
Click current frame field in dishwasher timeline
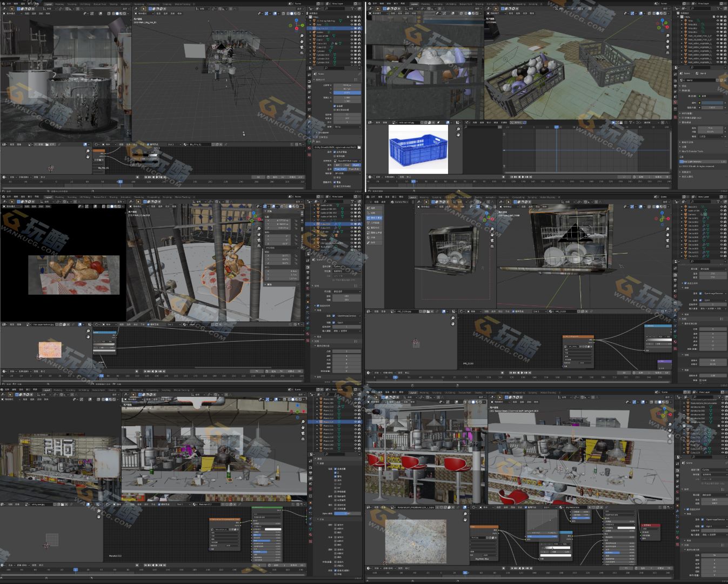click(624, 373)
